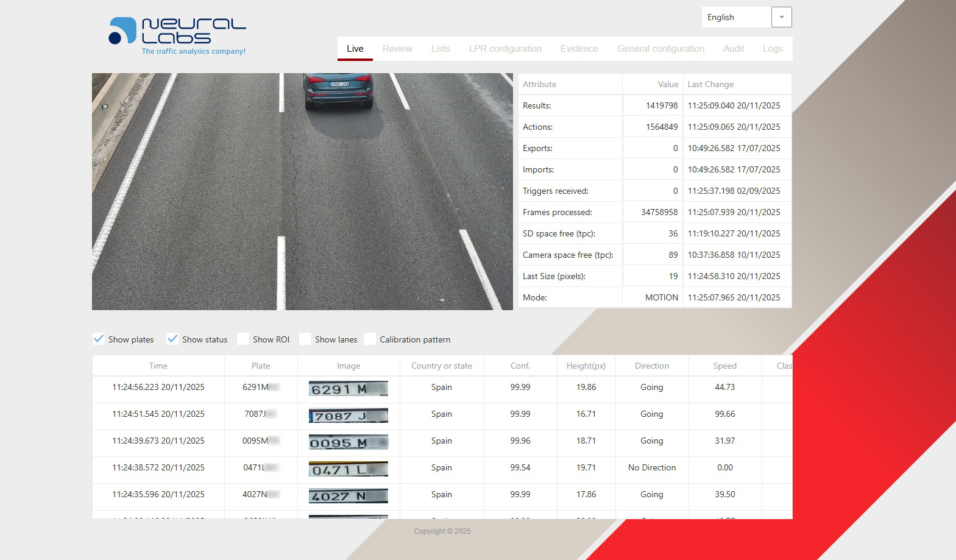Viewport: 956px width, 560px height.
Task: Click the 6291 M plate thumbnail
Action: click(348, 388)
